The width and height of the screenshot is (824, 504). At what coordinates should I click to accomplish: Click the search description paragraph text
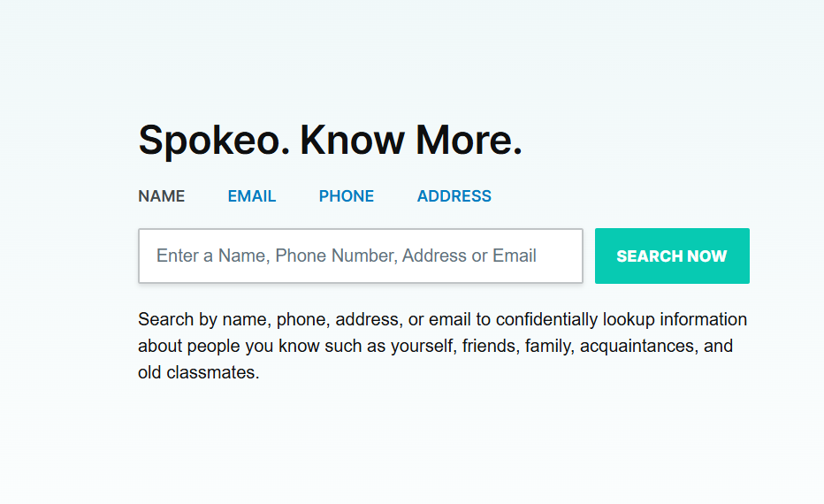click(442, 346)
